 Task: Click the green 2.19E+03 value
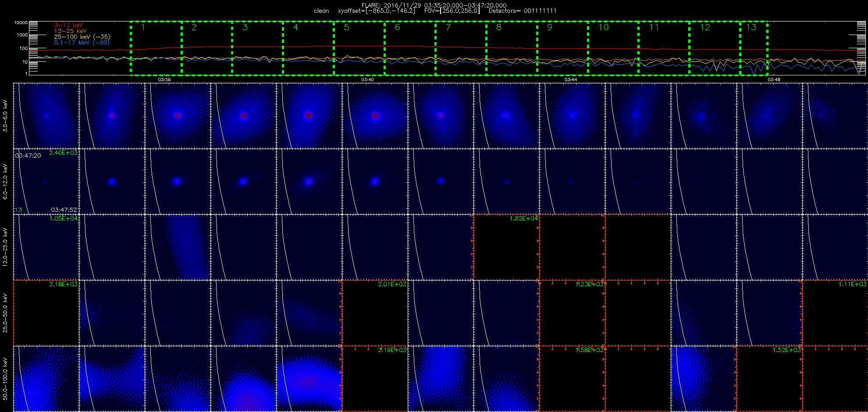392,350
